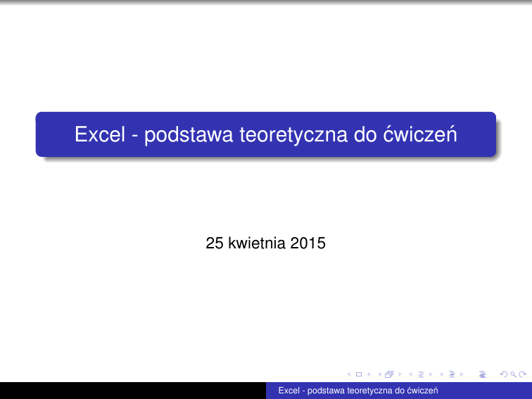This screenshot has width=532, height=399.
Task: Click the slide rectangle navigation icon
Action: pyautogui.click(x=358, y=374)
